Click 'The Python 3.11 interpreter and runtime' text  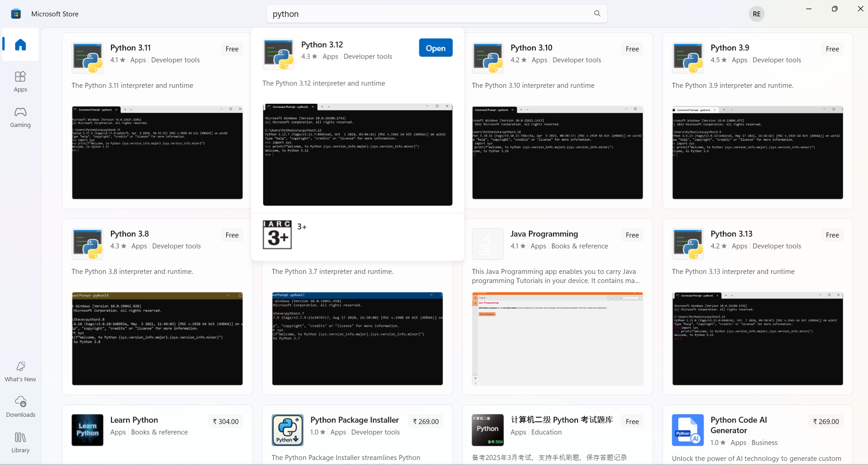tap(132, 86)
